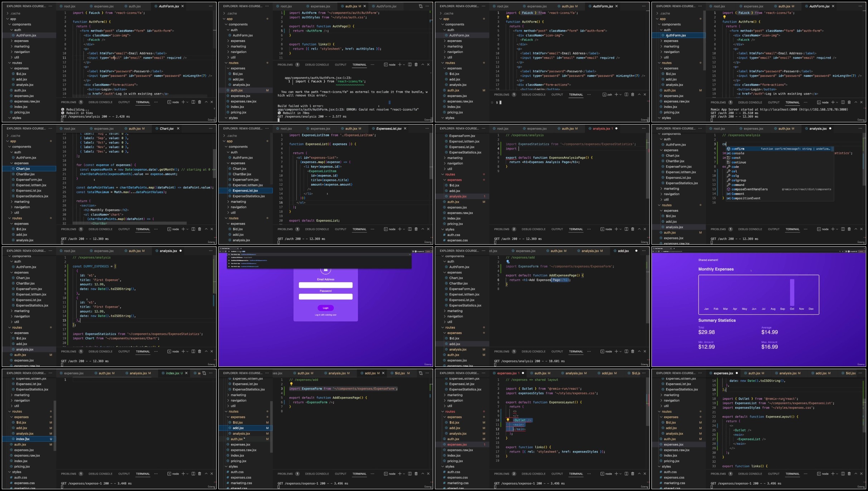Open the index.jsx tab marked U

[x=172, y=373]
